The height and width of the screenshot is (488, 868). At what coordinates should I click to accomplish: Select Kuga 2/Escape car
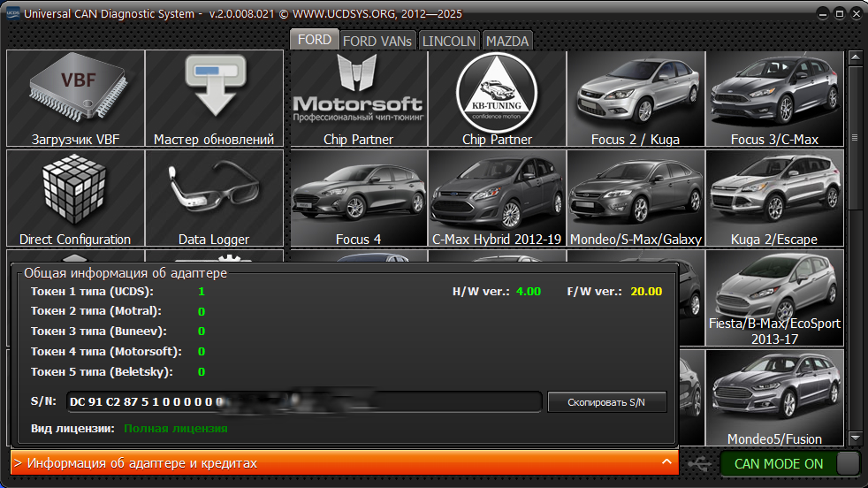774,198
